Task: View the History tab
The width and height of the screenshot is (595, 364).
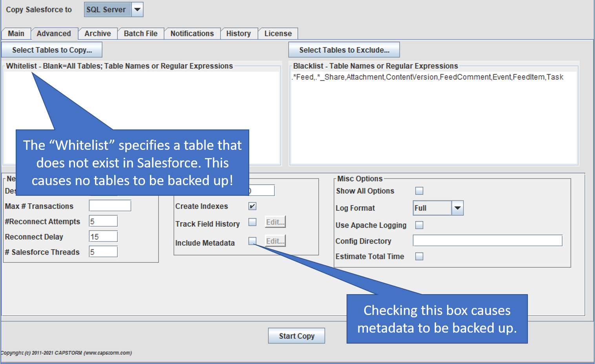Action: pyautogui.click(x=239, y=34)
